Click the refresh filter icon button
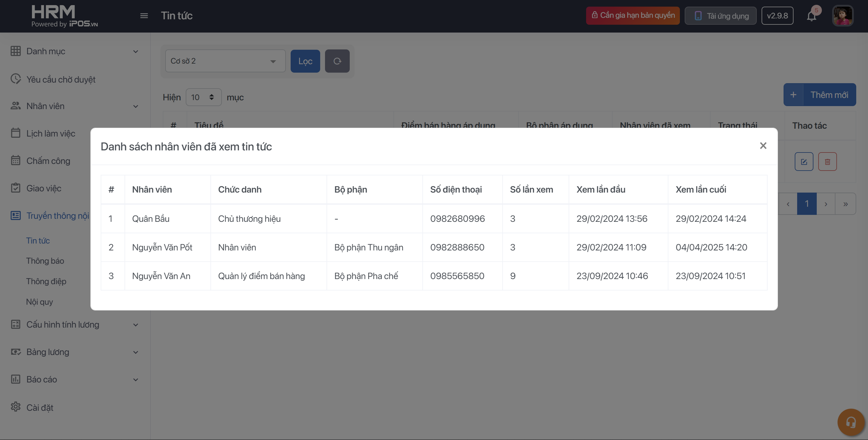Viewport: 868px width, 440px height. point(337,61)
